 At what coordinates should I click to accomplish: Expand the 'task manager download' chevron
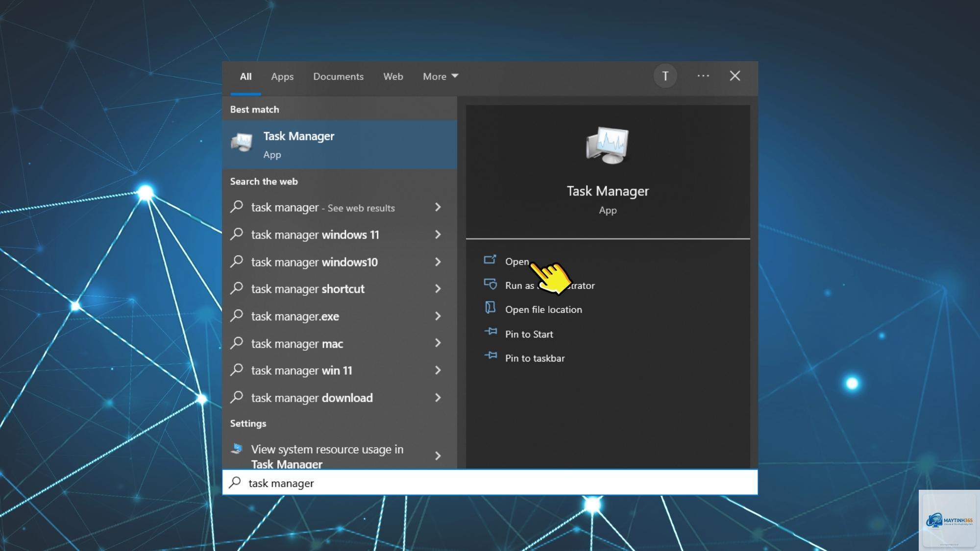click(x=438, y=398)
